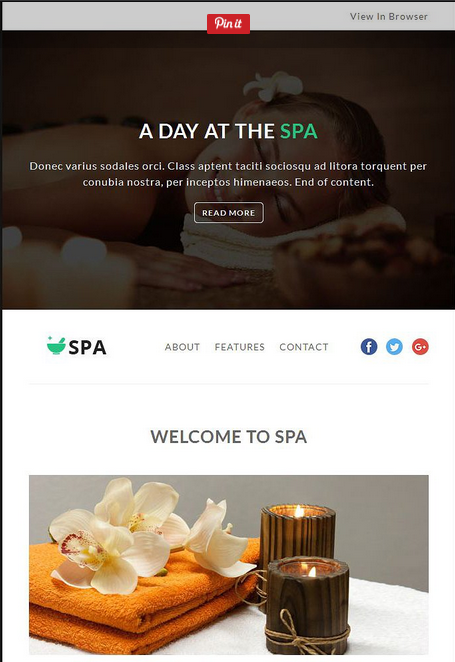Go to the ABOUT menu item

pyautogui.click(x=182, y=347)
